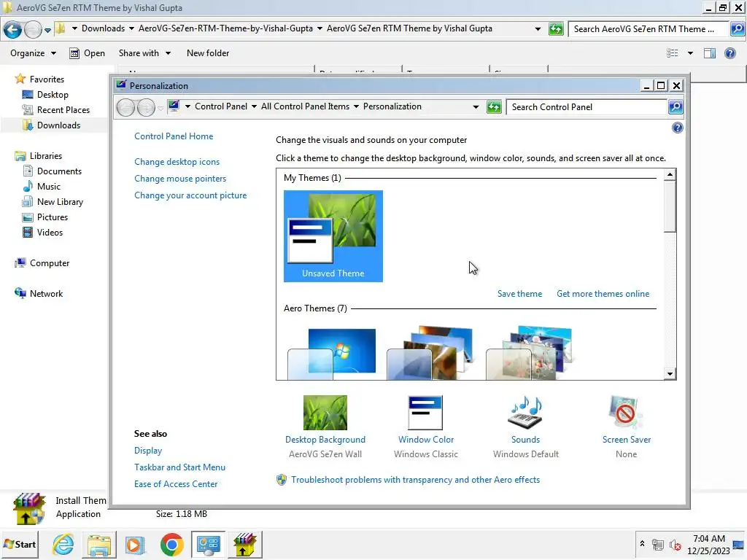747x560 pixels.
Task: Click the WinRAR installer taskbar icon
Action: coord(244,544)
